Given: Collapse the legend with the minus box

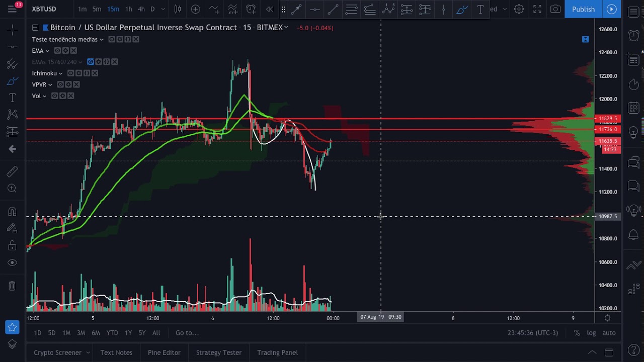Looking at the screenshot, I should 35,28.
